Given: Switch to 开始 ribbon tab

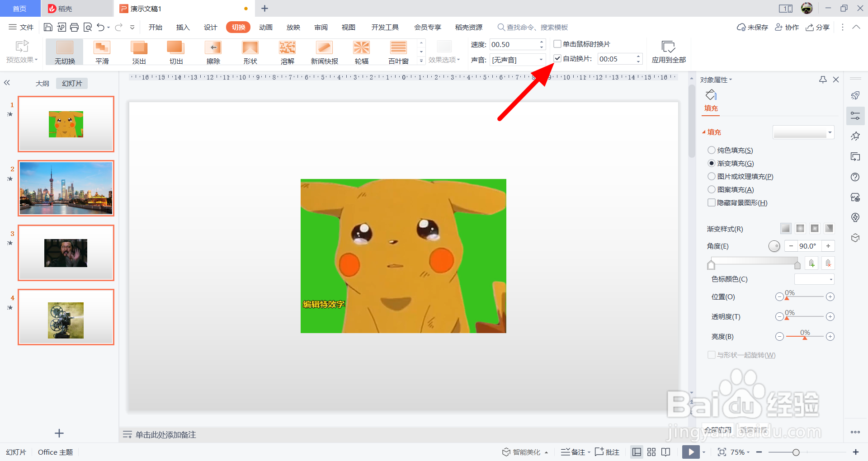Looking at the screenshot, I should coord(156,27).
